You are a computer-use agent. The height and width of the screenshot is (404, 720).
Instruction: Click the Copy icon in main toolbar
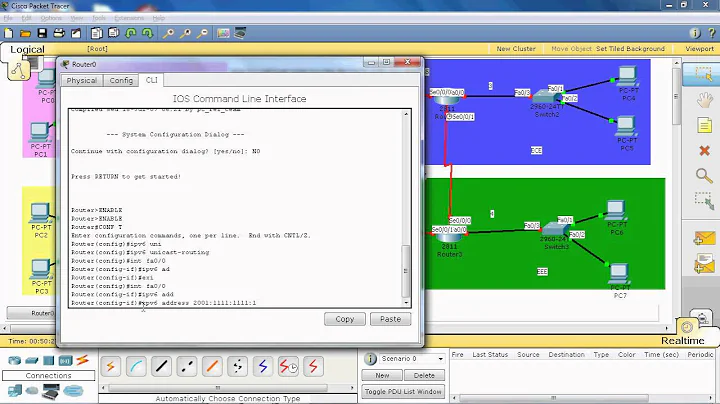(96, 33)
